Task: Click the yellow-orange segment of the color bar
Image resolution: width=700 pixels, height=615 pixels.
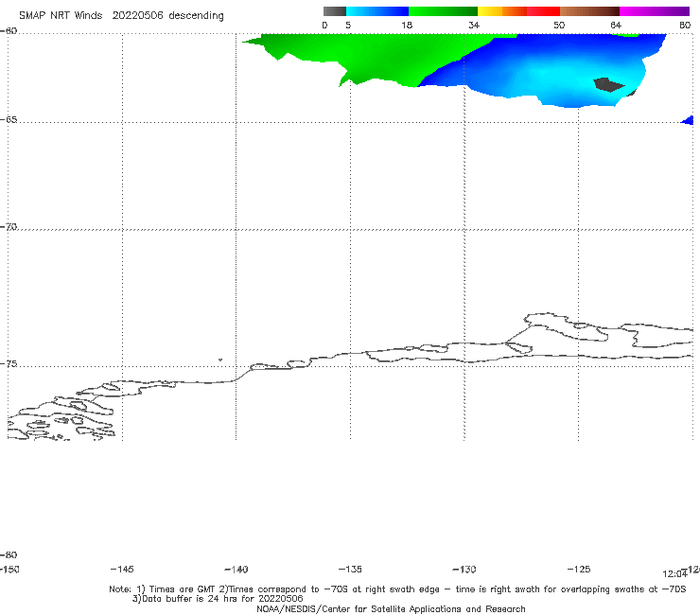Action: tap(501, 11)
